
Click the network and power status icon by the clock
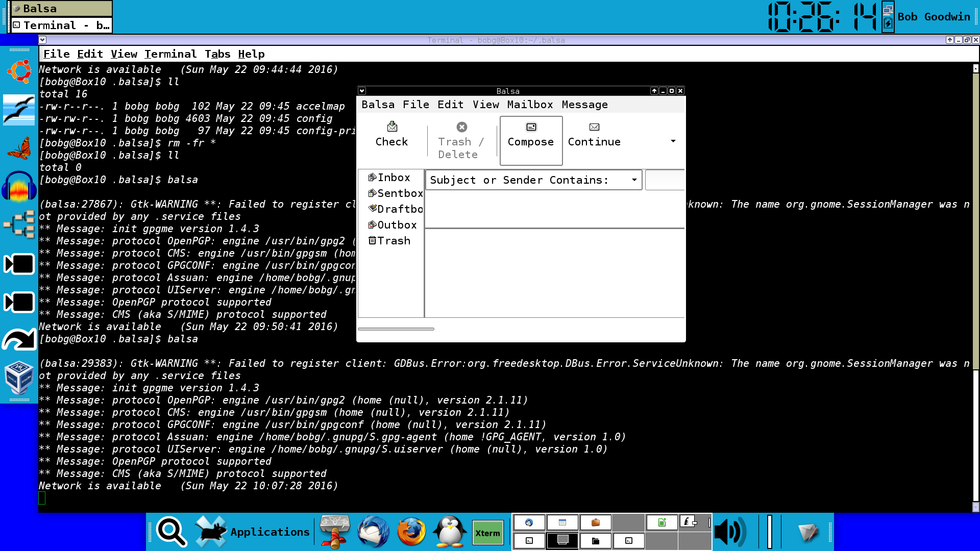click(888, 17)
